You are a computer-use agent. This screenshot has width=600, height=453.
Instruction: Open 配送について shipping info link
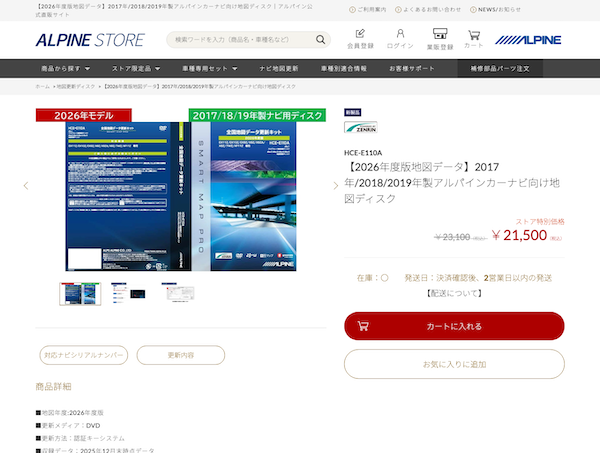click(x=454, y=293)
